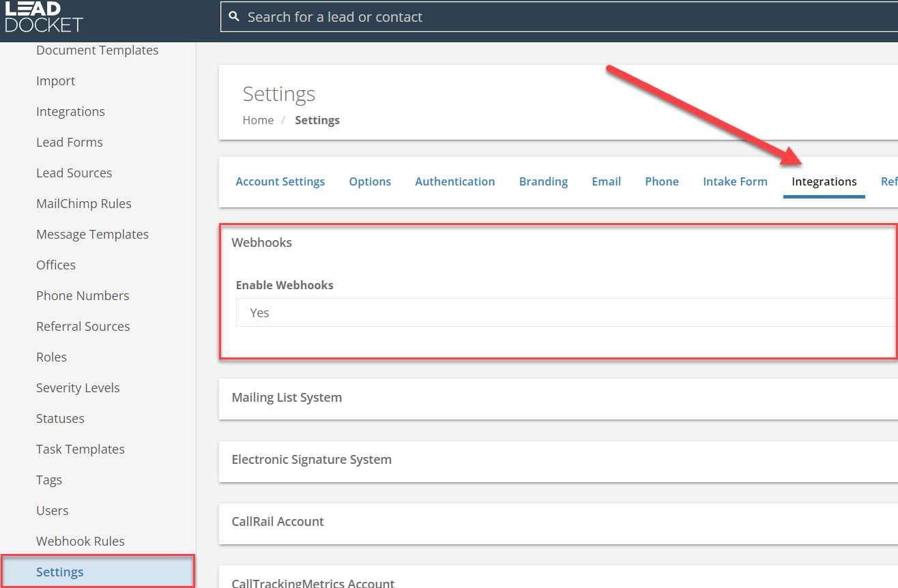Image resolution: width=898 pixels, height=588 pixels.
Task: Click the Lead Docket logo
Action: [x=44, y=16]
